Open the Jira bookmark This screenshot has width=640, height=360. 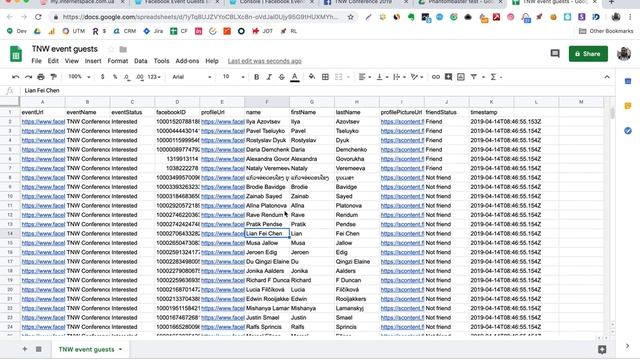[153, 31]
